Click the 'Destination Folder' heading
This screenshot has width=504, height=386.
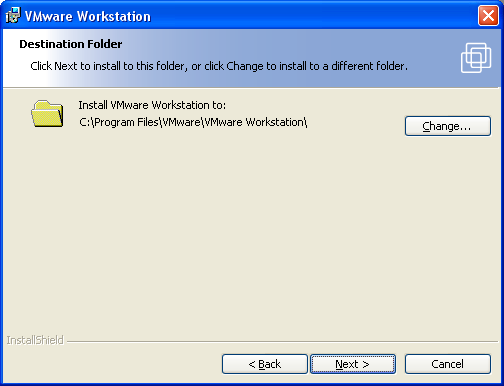(x=71, y=44)
